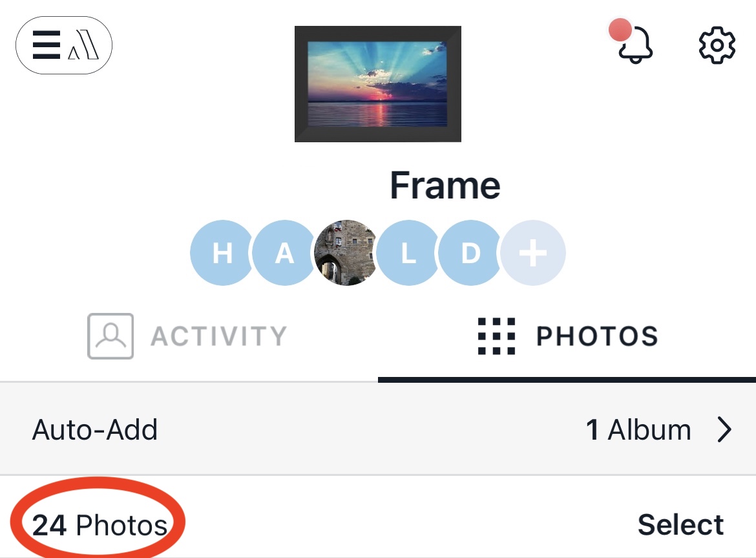Click the 24 Photos count label

pos(100,525)
